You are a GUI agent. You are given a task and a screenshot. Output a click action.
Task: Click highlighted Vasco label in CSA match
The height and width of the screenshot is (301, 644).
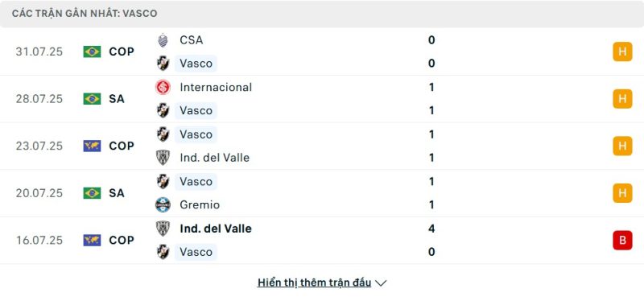click(196, 64)
